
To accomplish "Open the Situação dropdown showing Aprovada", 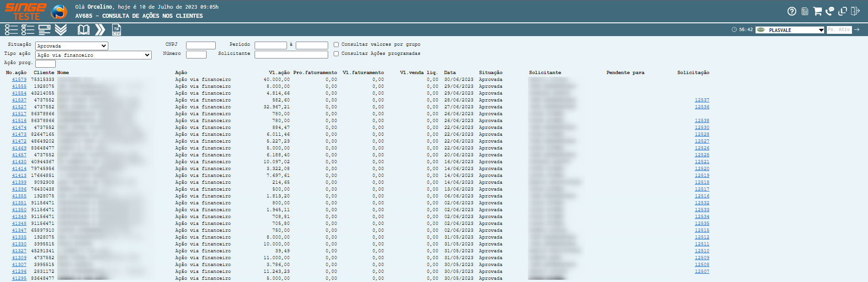I will coord(72,46).
